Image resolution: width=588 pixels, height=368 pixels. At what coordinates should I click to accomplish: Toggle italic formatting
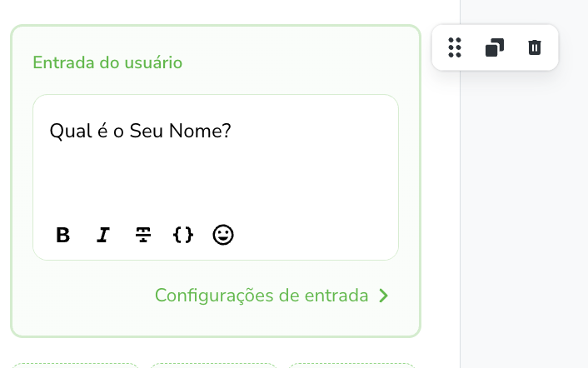(103, 236)
